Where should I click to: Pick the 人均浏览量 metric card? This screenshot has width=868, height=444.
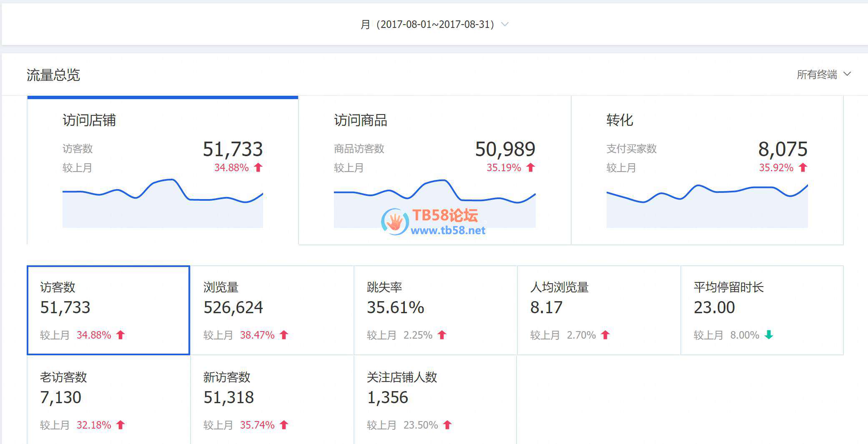[599, 310]
